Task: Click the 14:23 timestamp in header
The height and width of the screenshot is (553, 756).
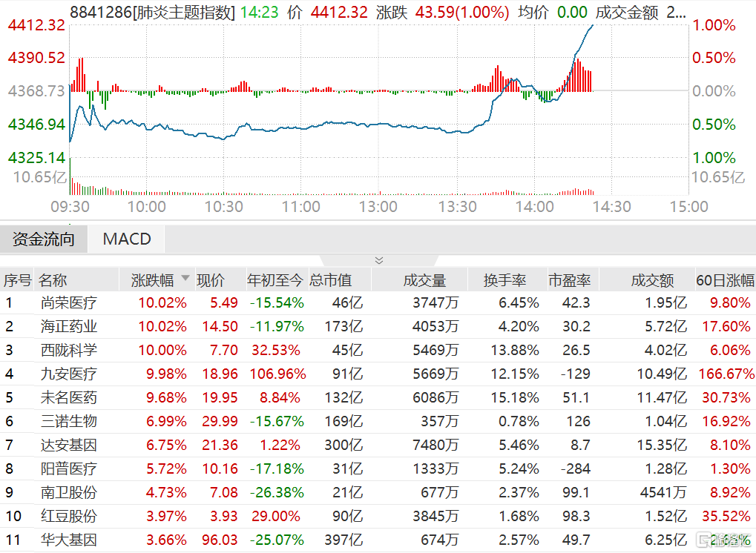Action: tap(260, 12)
